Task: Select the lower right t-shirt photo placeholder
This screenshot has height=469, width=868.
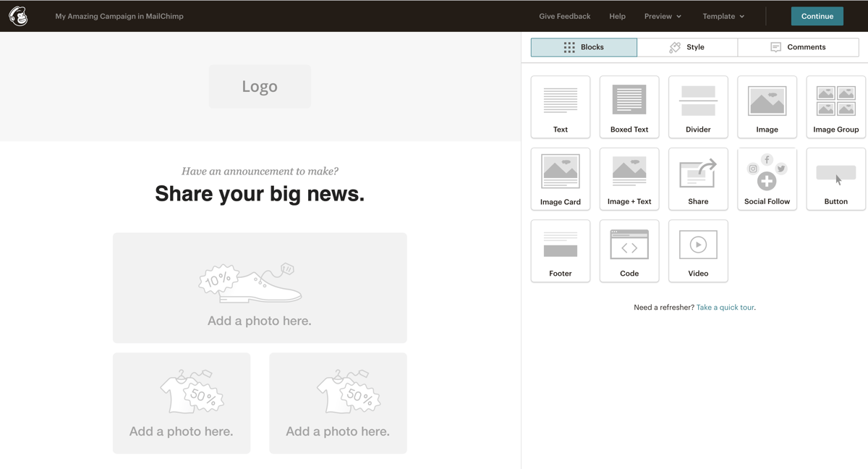Action: click(338, 403)
